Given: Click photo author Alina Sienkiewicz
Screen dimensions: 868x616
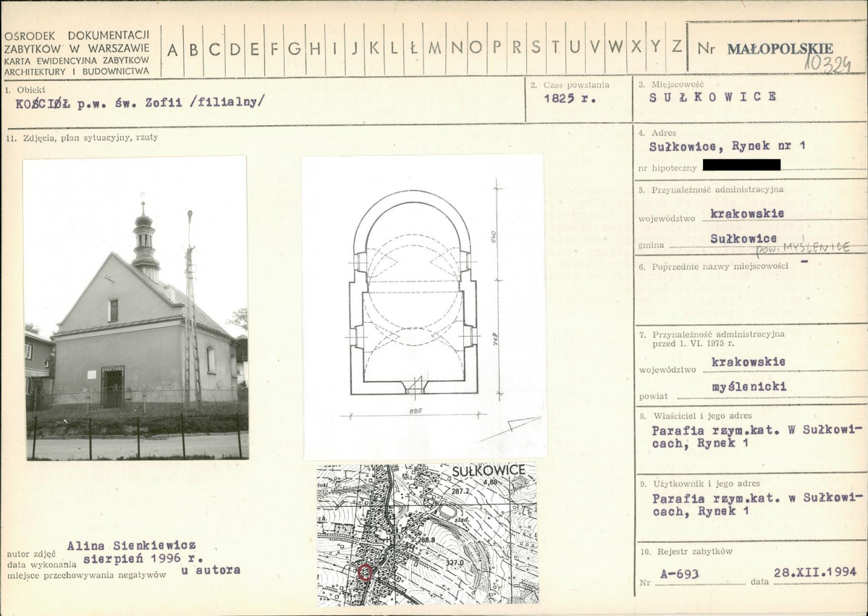Looking at the screenshot, I should tap(131, 546).
